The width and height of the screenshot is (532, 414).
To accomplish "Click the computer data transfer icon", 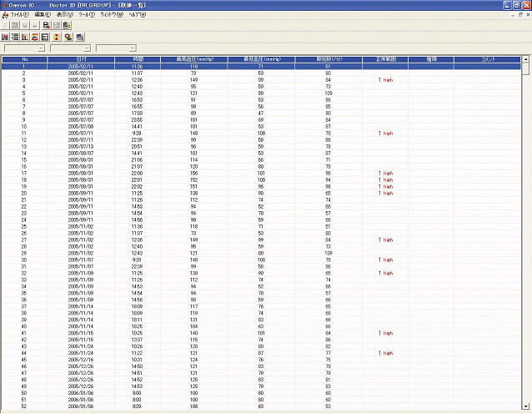I will point(46,26).
